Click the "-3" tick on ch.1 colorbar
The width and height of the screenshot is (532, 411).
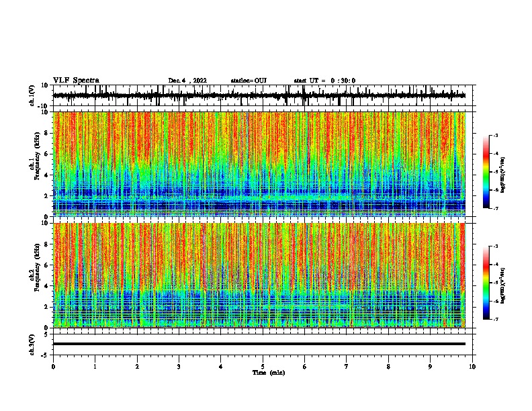[x=496, y=135]
